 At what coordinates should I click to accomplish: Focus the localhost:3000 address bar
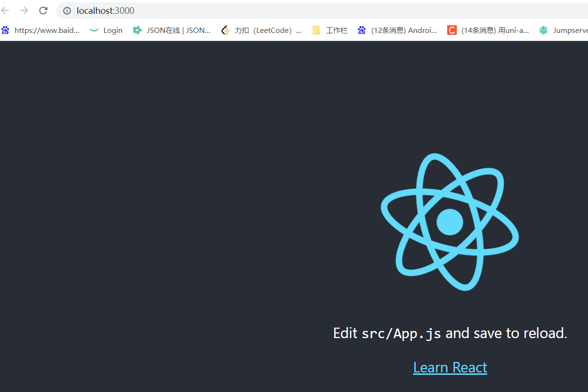click(322, 10)
